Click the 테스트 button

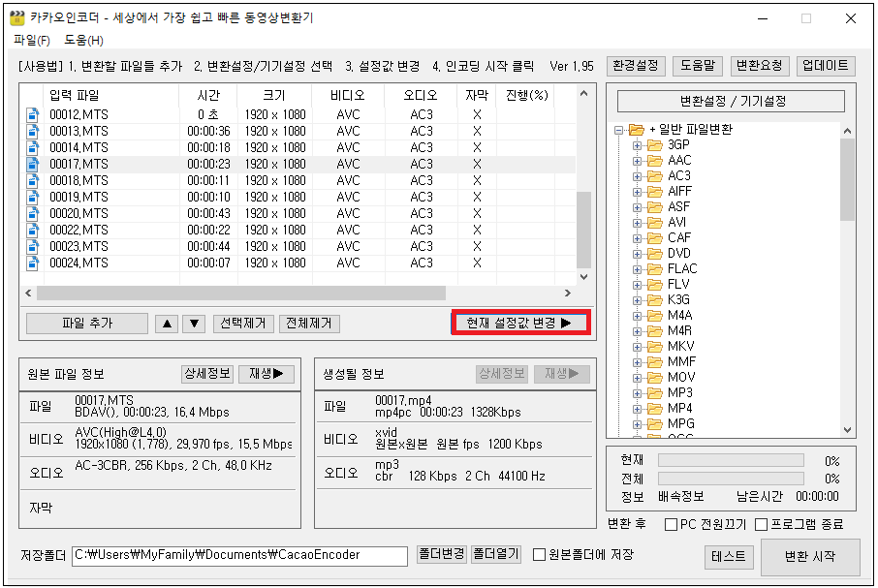(x=729, y=557)
